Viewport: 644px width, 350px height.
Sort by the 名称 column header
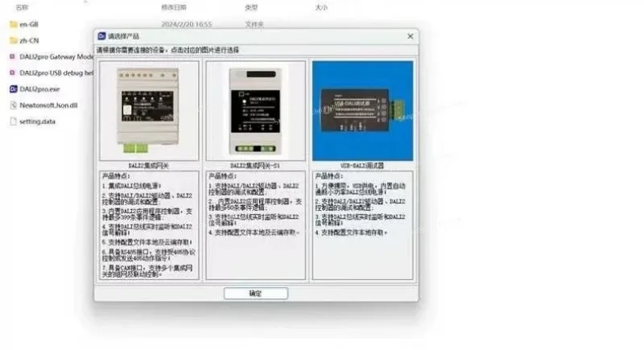tap(22, 7)
